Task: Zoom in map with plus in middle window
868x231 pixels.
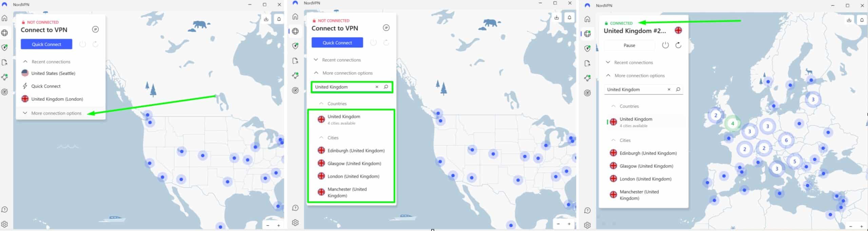Action: (x=569, y=224)
